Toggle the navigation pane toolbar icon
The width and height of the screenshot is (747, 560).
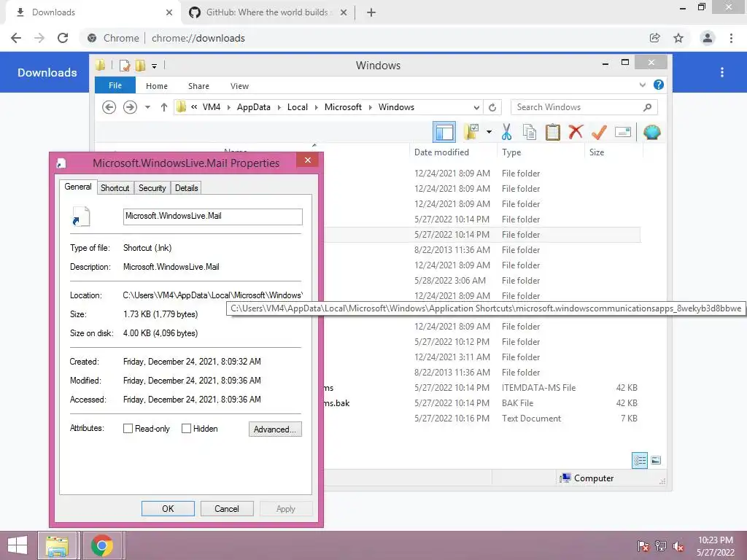tap(444, 133)
